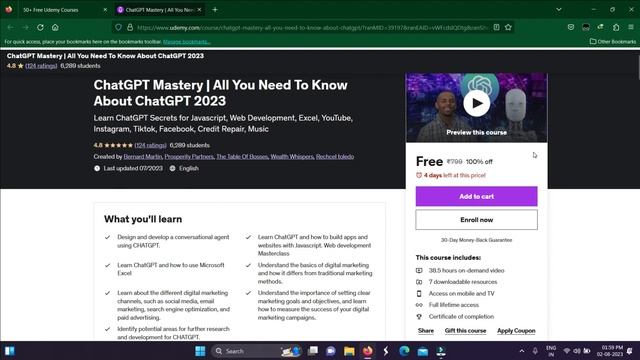Click the microphone icon in system tray

click(535, 351)
